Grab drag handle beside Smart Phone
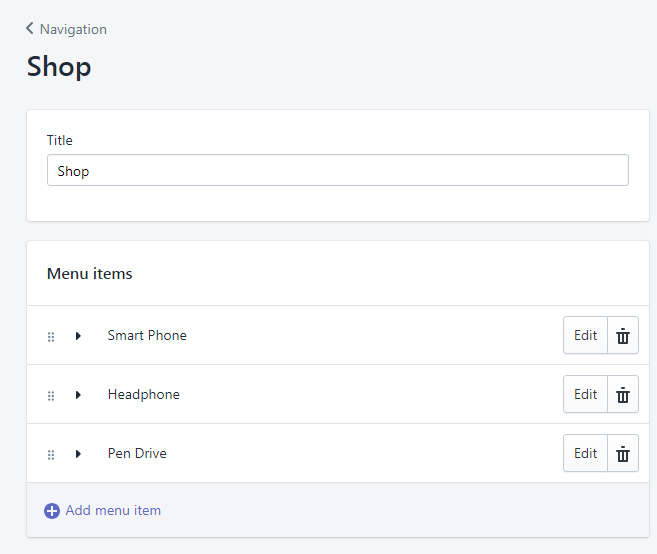Viewport: 657px width, 554px height. click(x=51, y=337)
